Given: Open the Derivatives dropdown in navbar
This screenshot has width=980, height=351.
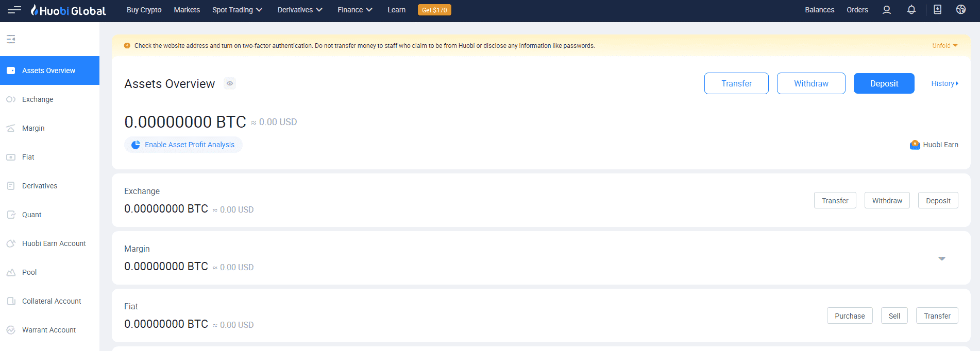Looking at the screenshot, I should click(x=299, y=10).
